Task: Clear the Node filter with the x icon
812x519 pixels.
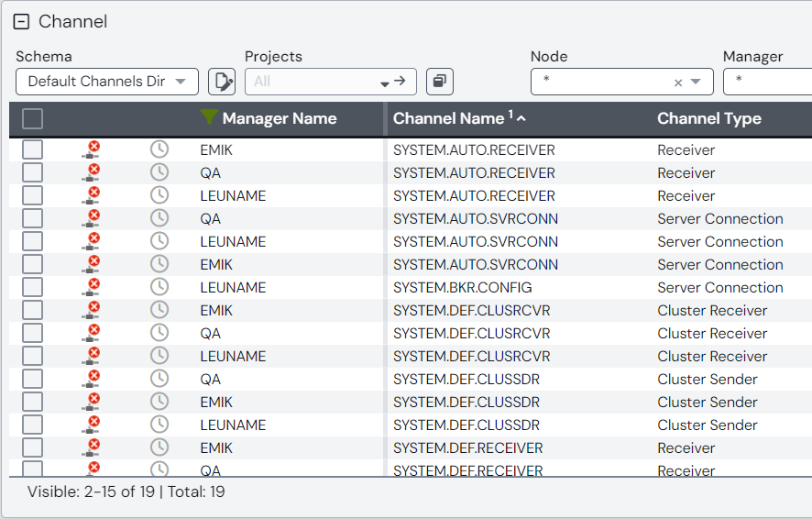Action: tap(678, 83)
